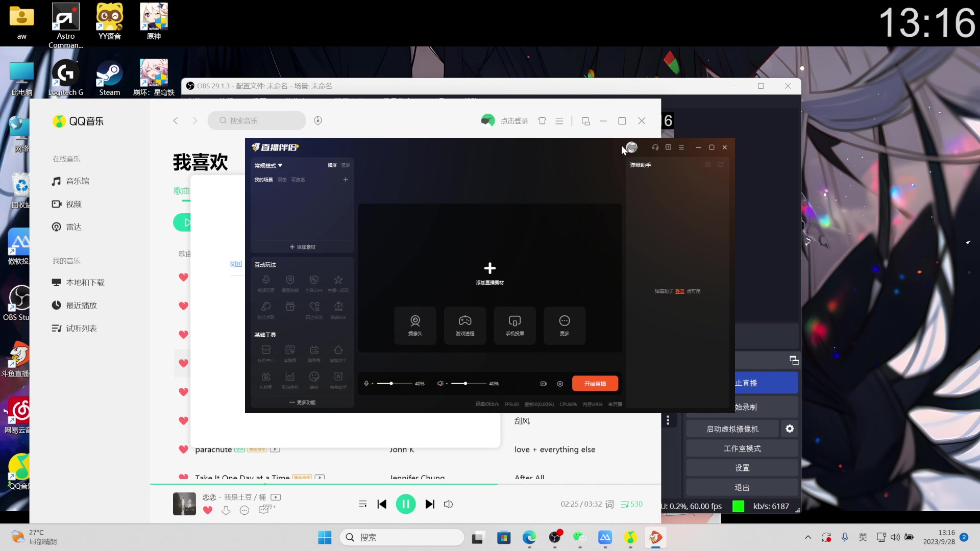Add a game process source (游戏进程)
Image resolution: width=980 pixels, height=551 pixels.
pyautogui.click(x=464, y=325)
